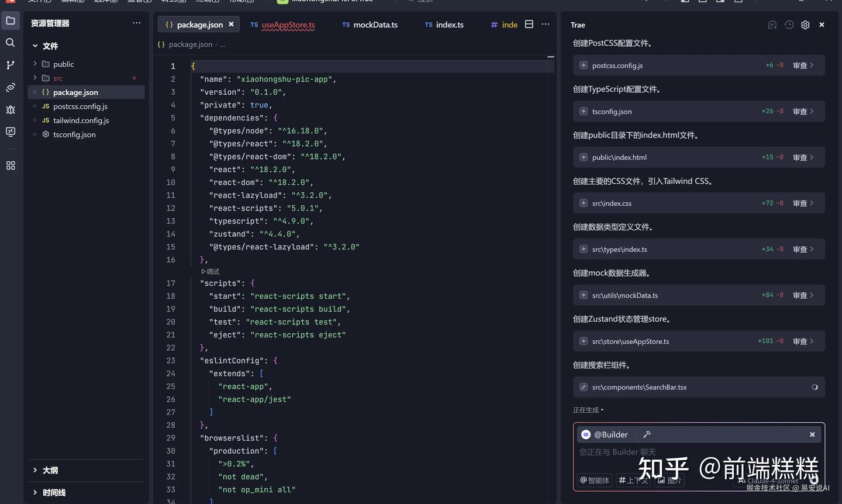
Task: Open the Source Control view
Action: point(11,65)
